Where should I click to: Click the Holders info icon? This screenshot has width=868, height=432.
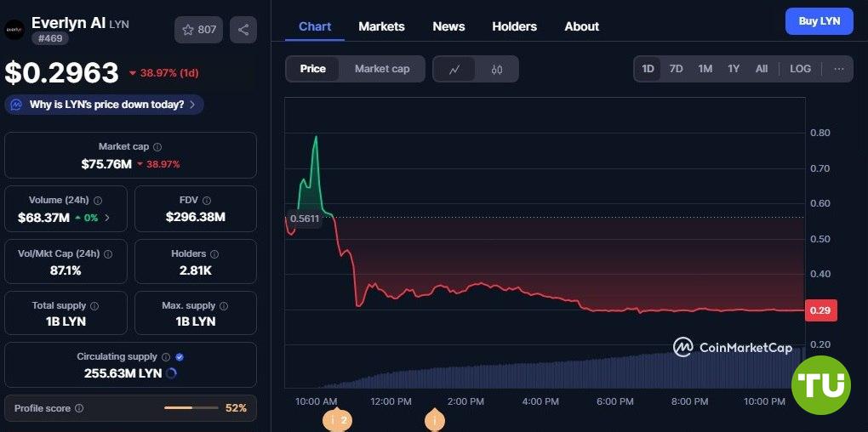pyautogui.click(x=214, y=254)
